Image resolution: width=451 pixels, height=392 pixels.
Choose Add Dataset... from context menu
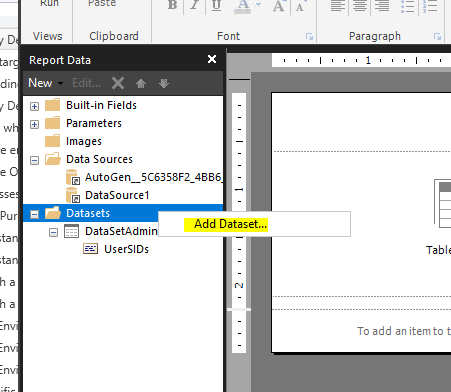coord(230,224)
